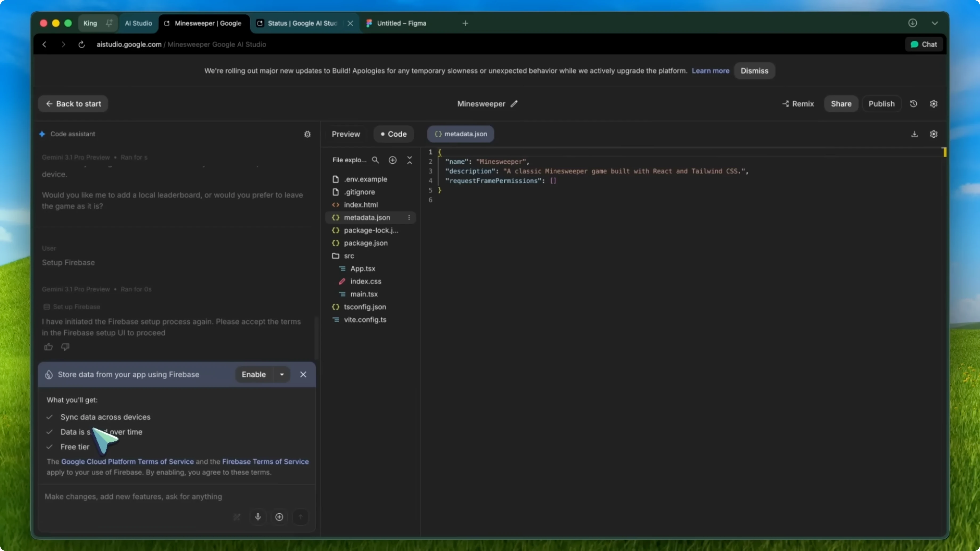Activate the microphone in the chat input
The height and width of the screenshot is (551, 980).
(x=258, y=517)
